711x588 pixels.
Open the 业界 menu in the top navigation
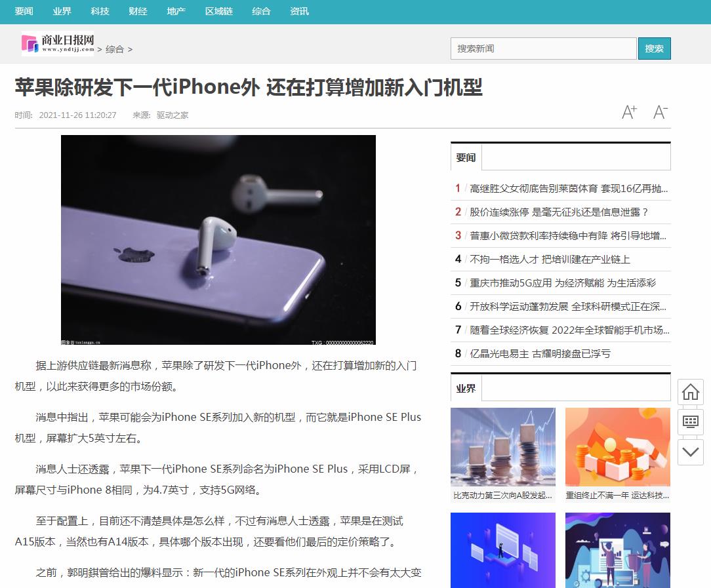(x=62, y=11)
